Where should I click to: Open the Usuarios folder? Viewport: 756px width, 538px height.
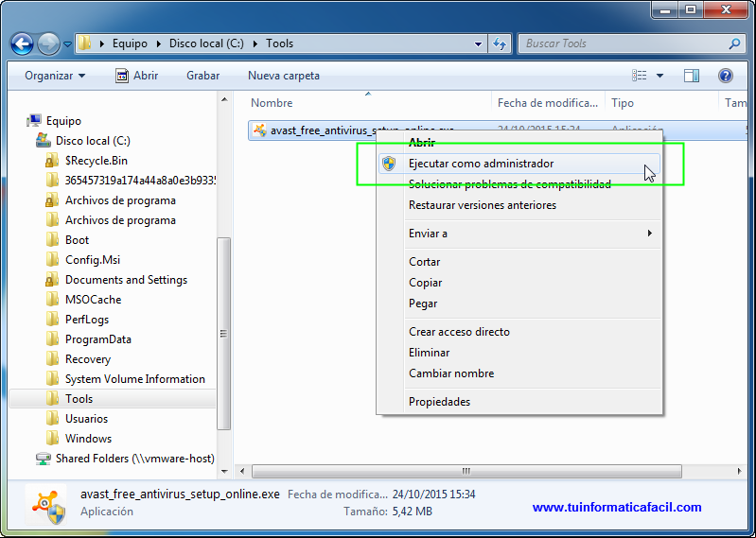(x=86, y=419)
